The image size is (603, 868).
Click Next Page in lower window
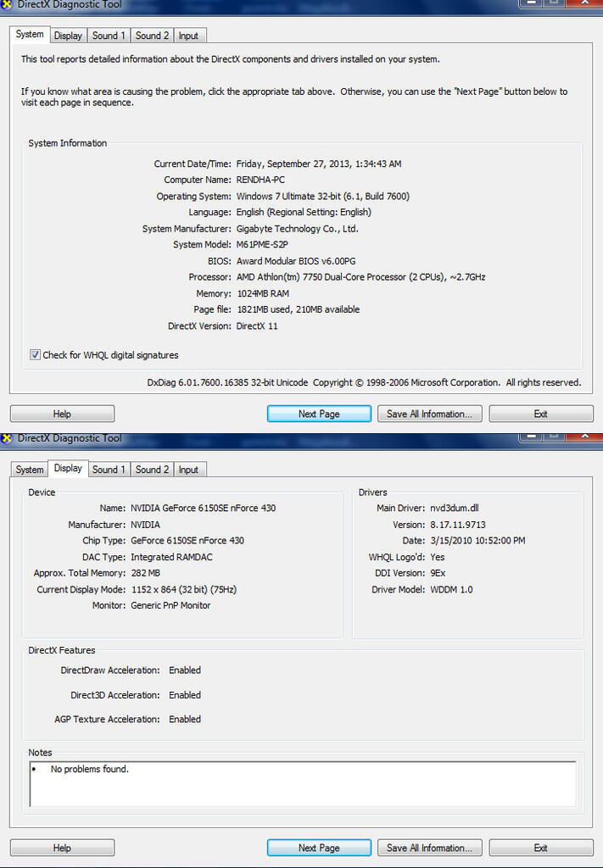coord(319,848)
